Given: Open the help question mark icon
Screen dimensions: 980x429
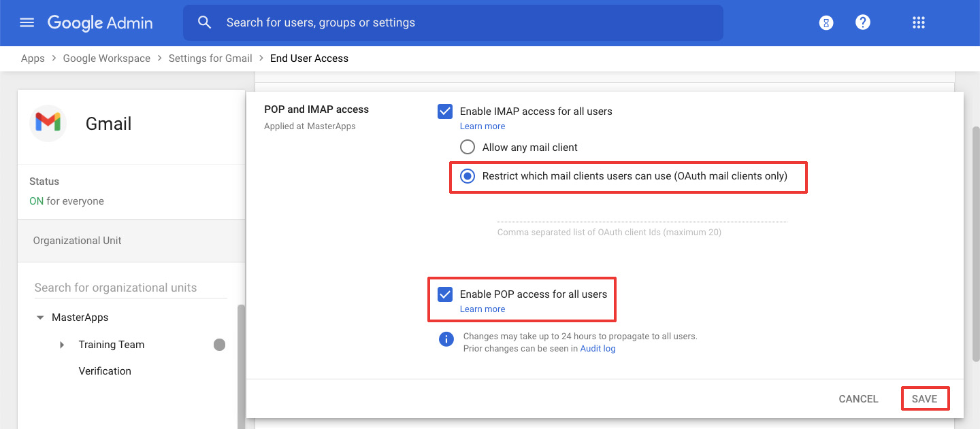Looking at the screenshot, I should pos(862,22).
